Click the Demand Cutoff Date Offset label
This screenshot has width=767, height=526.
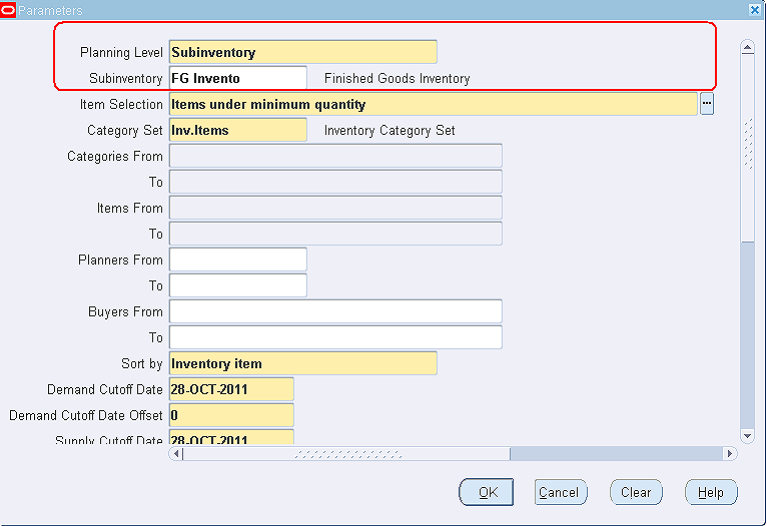[86, 415]
